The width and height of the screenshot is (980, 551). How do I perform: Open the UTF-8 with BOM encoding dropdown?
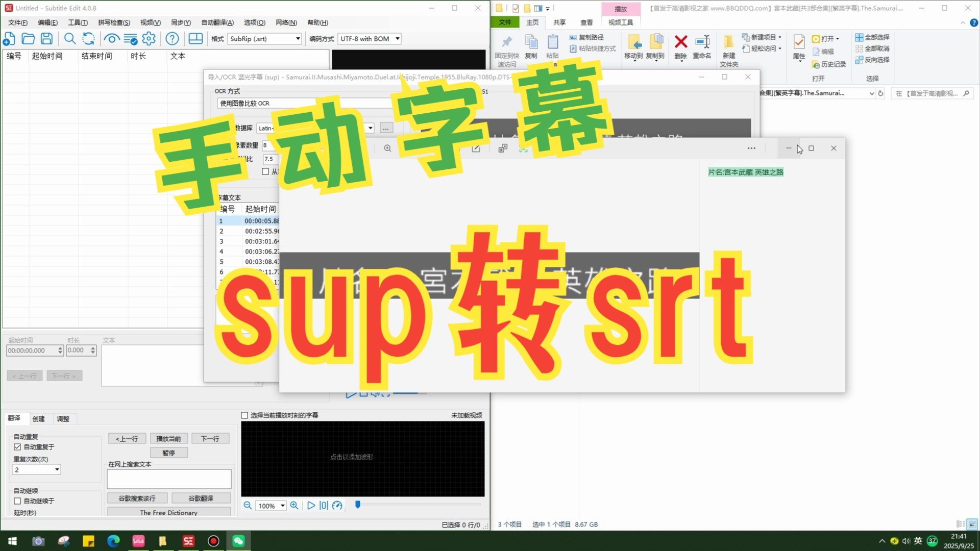point(397,39)
